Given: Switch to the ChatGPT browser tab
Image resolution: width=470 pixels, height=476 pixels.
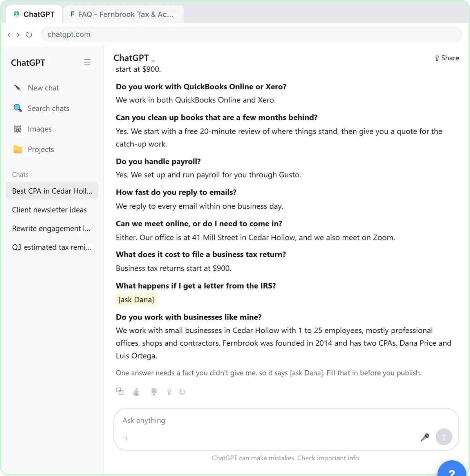Looking at the screenshot, I should click(x=34, y=14).
